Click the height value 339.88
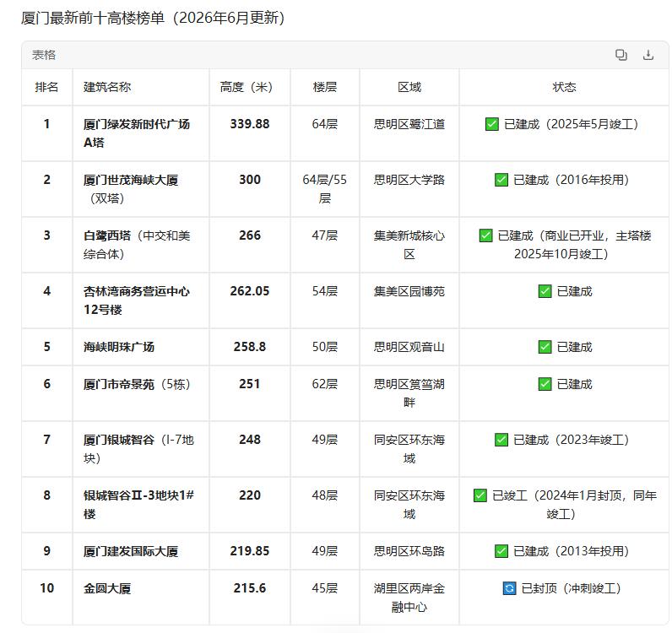The width and height of the screenshot is (672, 633). 249,124
